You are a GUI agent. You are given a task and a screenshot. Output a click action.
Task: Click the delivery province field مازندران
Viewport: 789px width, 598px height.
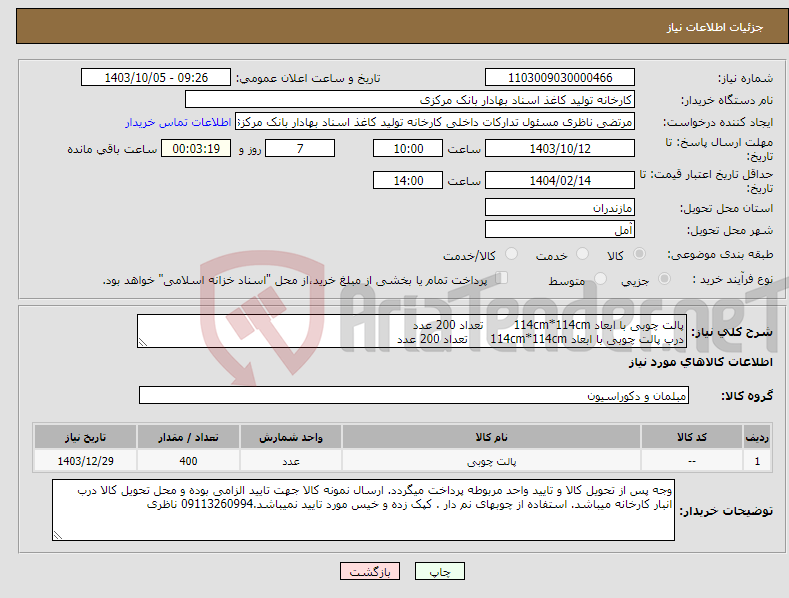(560, 207)
